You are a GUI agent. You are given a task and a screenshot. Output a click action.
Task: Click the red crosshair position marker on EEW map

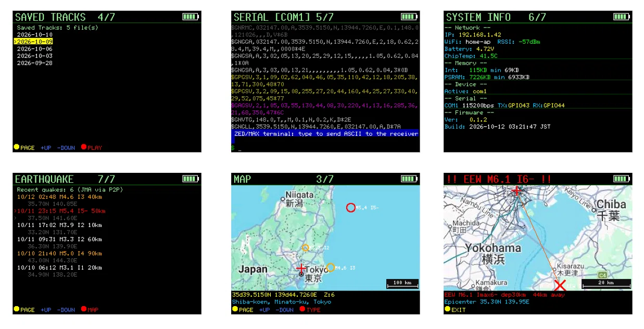coord(516,191)
